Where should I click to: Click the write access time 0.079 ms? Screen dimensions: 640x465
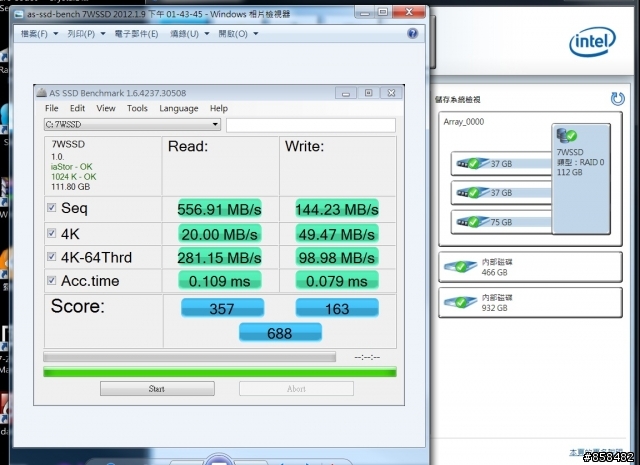click(337, 281)
